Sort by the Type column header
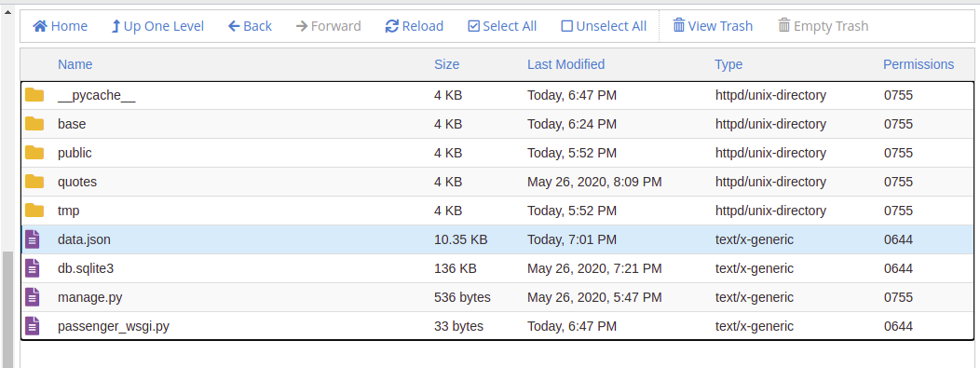980x368 pixels. click(x=728, y=64)
